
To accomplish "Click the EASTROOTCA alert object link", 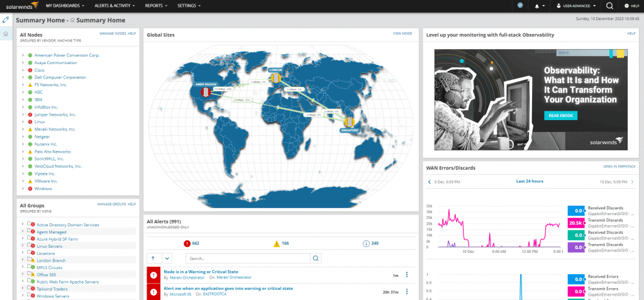I will coord(214,294).
